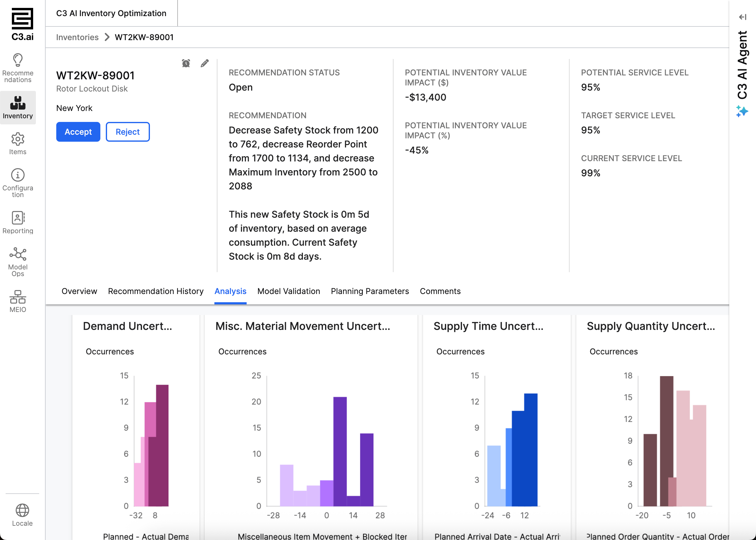
Task: Click the Locale globe icon
Action: (x=22, y=511)
